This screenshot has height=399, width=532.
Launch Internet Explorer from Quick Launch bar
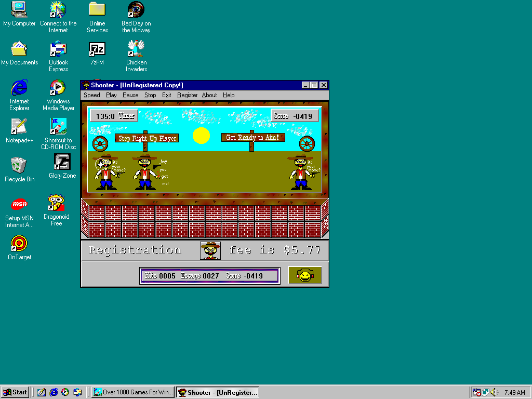pyautogui.click(x=53, y=392)
